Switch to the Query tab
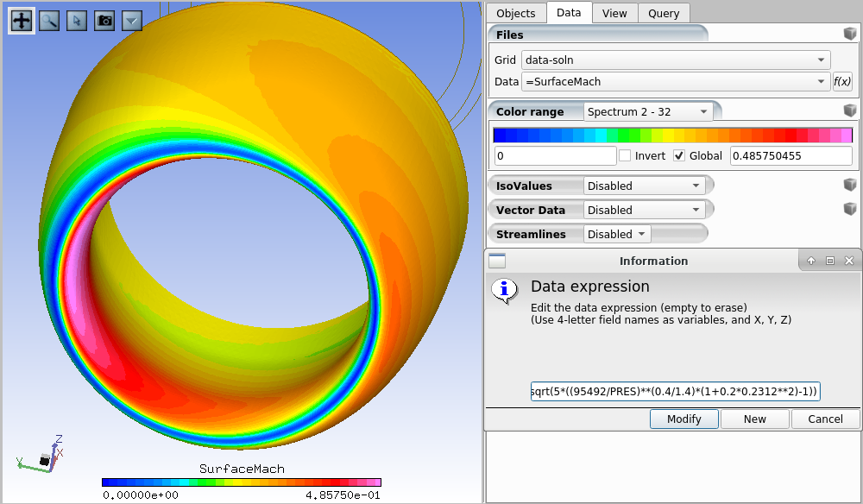 pos(665,13)
